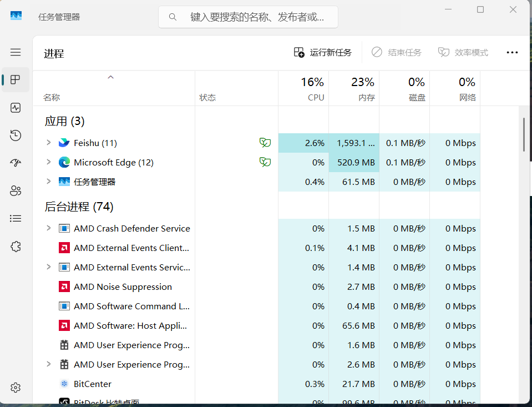Viewport: 532px width, 407px height.
Task: Open the Details panel in the sidebar
Action: point(16,218)
